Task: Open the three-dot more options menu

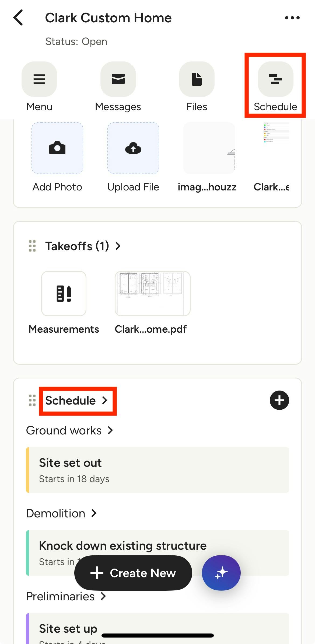Action: [292, 18]
